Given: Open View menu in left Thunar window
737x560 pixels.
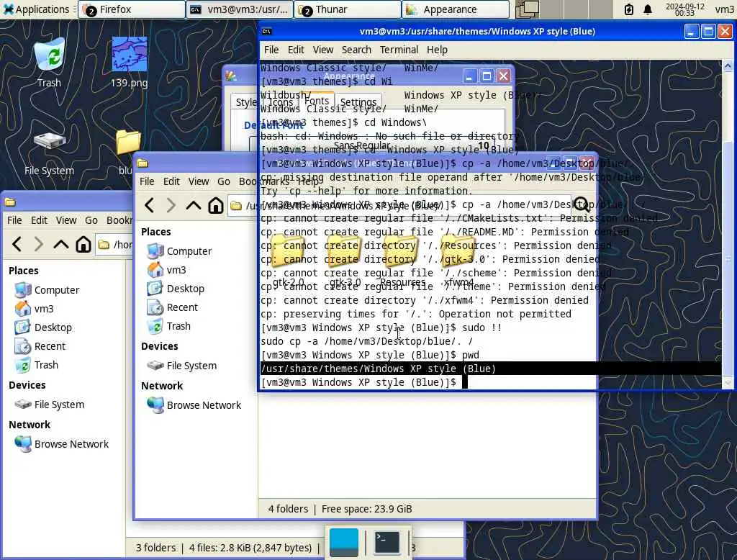Looking at the screenshot, I should pyautogui.click(x=66, y=220).
